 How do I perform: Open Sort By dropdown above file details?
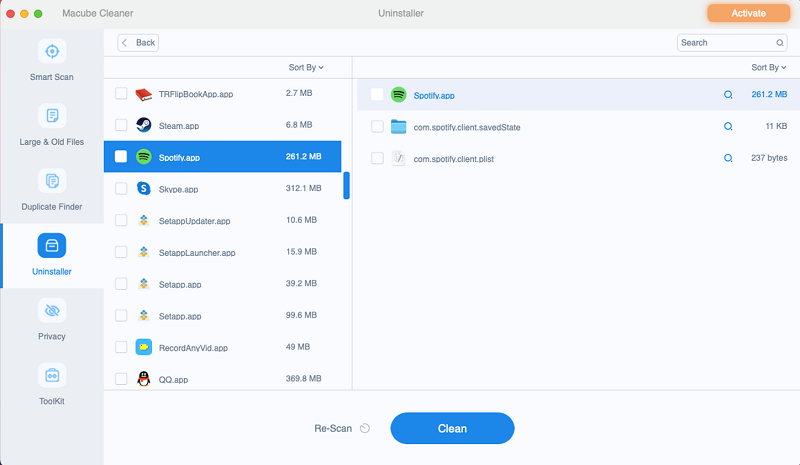click(x=769, y=67)
